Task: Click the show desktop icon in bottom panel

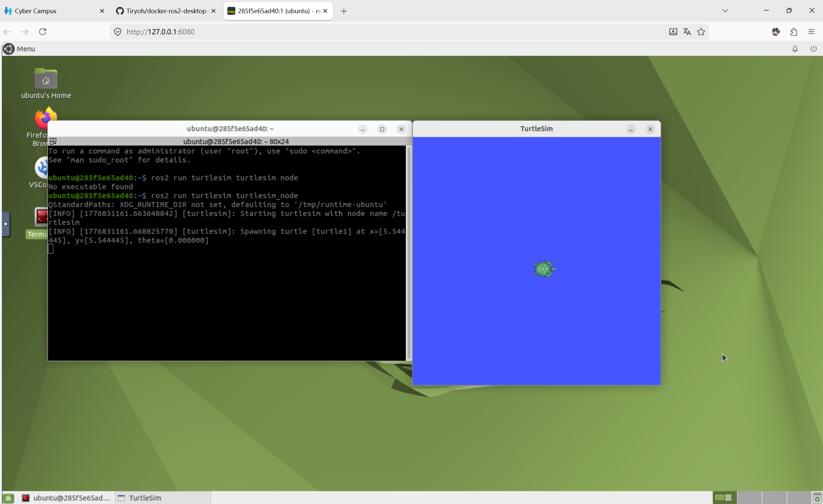Action: (8, 498)
